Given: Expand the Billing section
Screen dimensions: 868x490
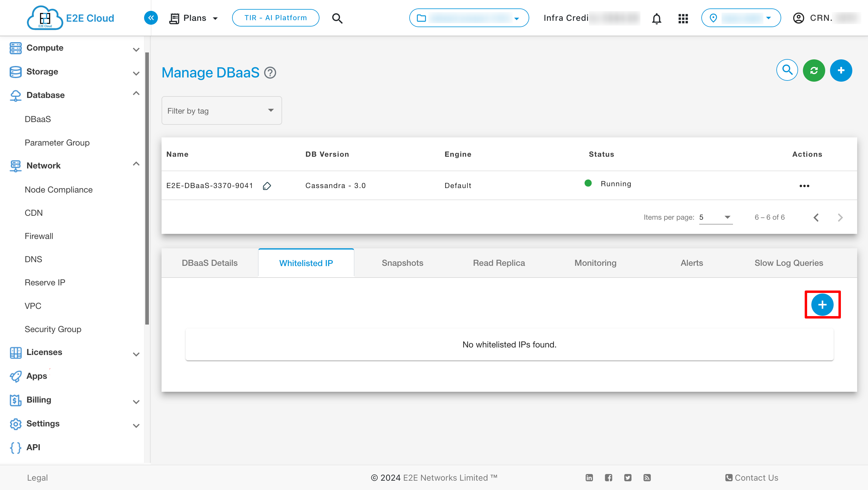Looking at the screenshot, I should tap(136, 402).
